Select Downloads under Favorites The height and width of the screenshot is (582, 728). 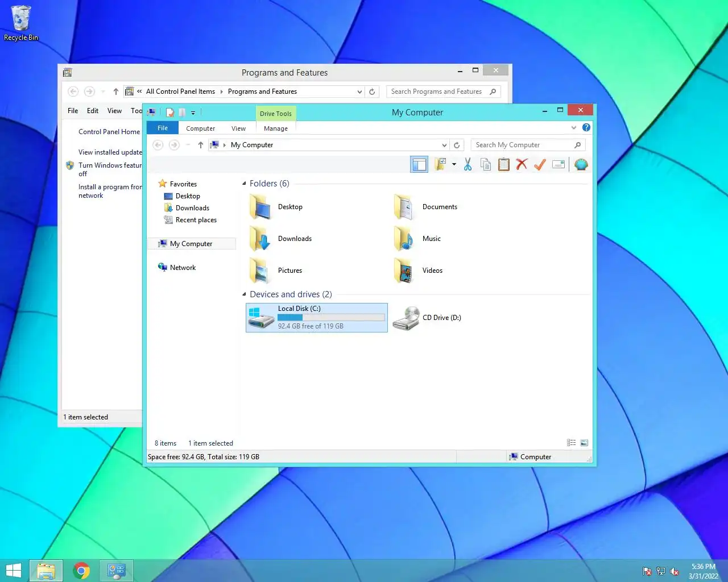coord(192,208)
